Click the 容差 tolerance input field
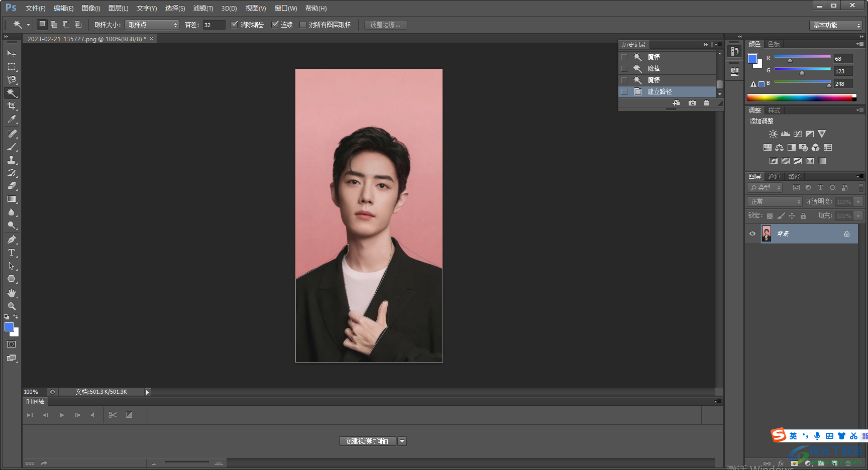Image resolution: width=868 pixels, height=470 pixels. 213,25
